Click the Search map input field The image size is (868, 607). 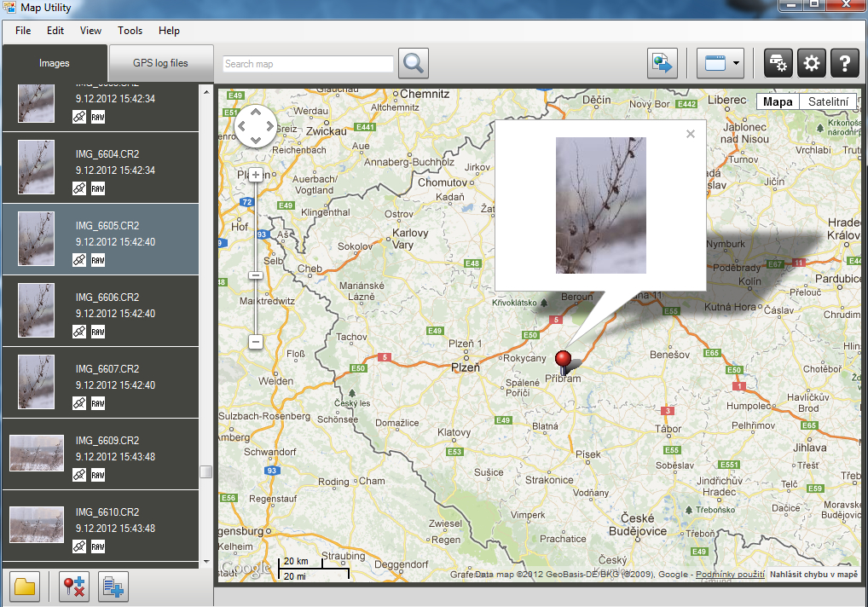pyautogui.click(x=308, y=64)
